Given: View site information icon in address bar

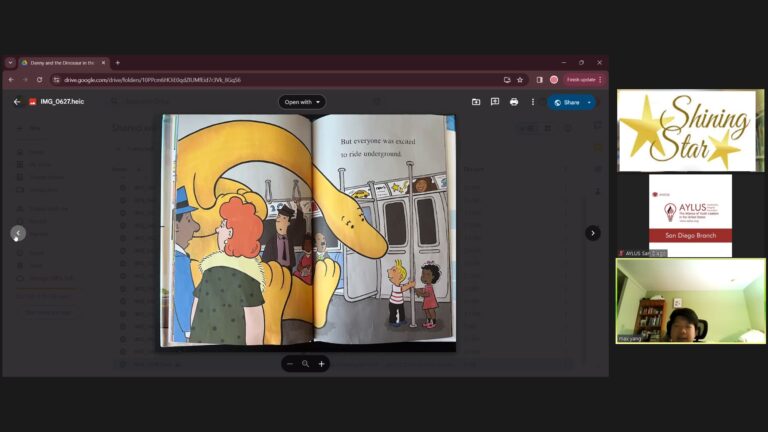Looking at the screenshot, I should tap(56, 80).
